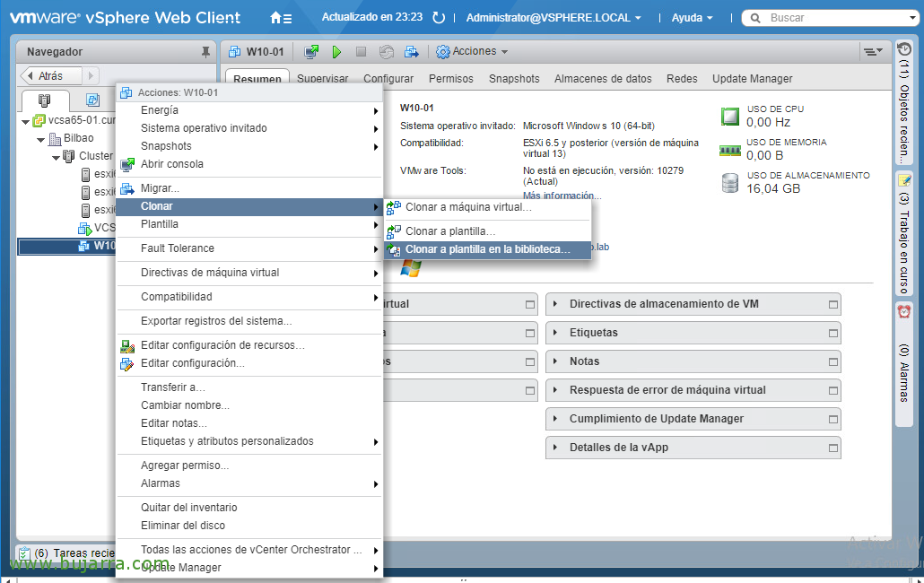924x583 pixels.
Task: Click the Bilbao datacenter icon
Action: click(55, 138)
